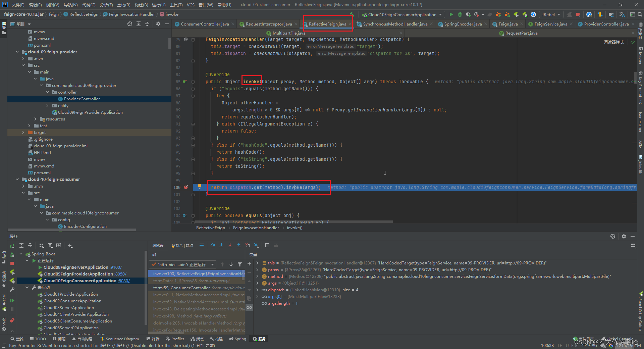This screenshot has width=644, height=349.
Task: Start debugging with the bug icon
Action: point(460,14)
